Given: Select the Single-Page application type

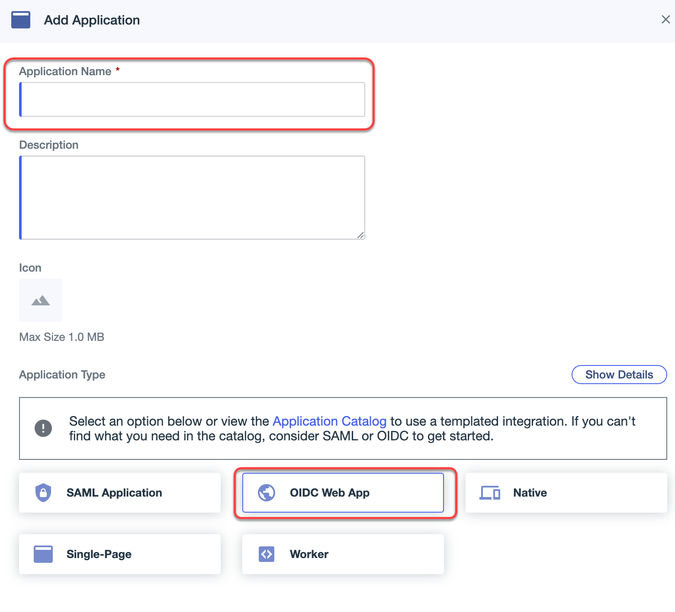Looking at the screenshot, I should point(99,554).
